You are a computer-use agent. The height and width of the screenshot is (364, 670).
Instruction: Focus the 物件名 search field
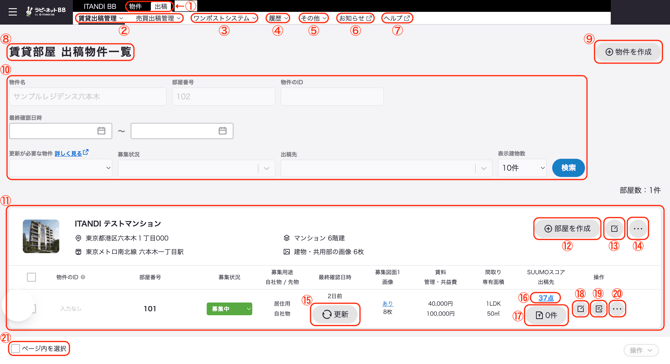88,97
